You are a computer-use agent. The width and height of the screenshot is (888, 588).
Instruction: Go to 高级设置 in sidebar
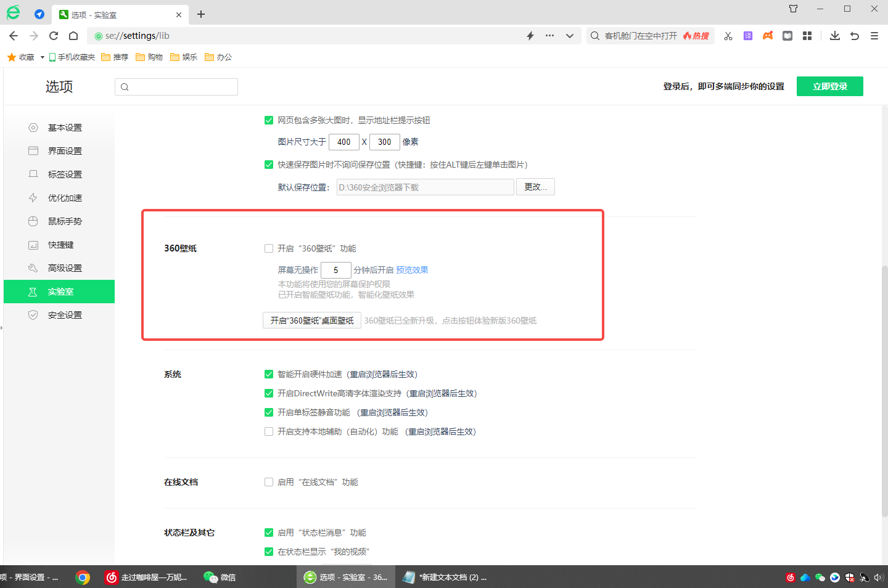tap(59, 268)
